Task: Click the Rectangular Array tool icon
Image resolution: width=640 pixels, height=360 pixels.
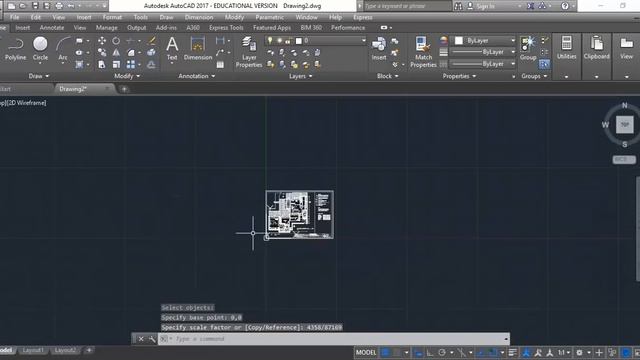Action: click(x=131, y=64)
